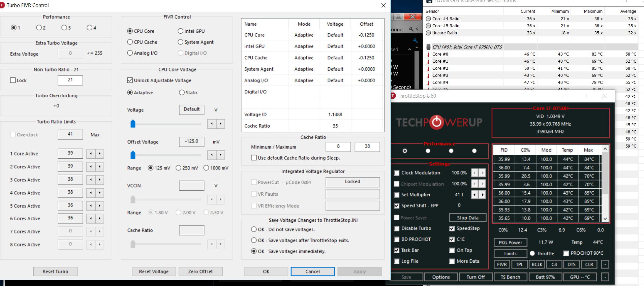644x286 pixels.
Task: Click the right arrow beside Offset Voltage slider
Action: tap(220, 155)
